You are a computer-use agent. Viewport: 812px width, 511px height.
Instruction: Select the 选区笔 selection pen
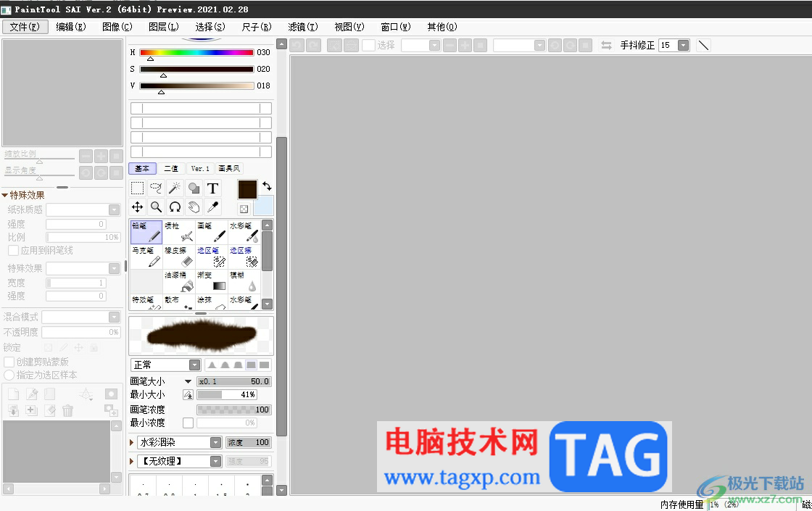[x=211, y=257]
